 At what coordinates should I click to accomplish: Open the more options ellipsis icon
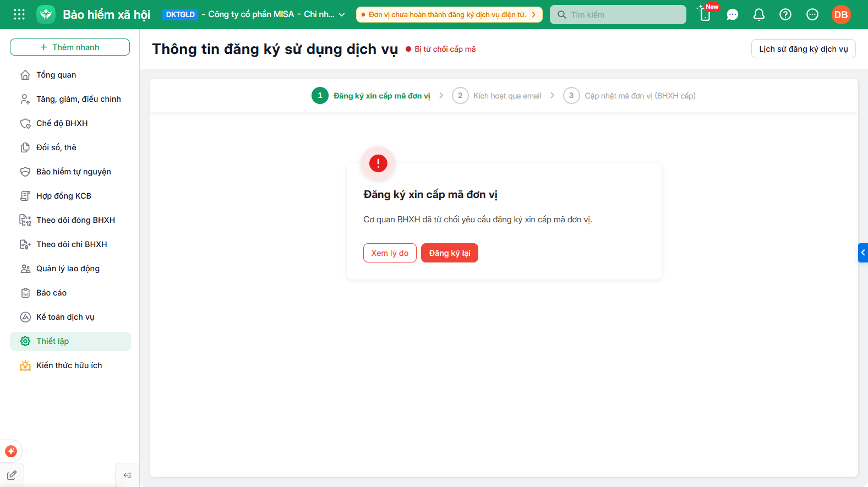coord(812,14)
